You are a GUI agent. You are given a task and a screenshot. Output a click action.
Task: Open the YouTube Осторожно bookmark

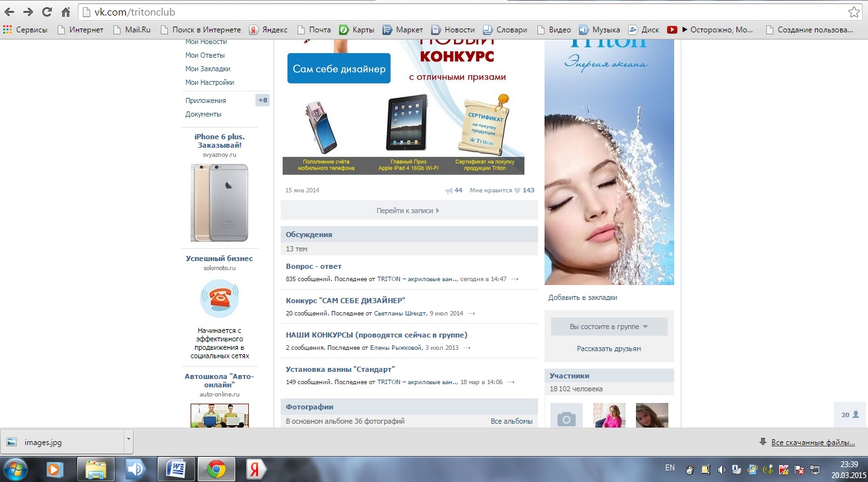pos(710,30)
